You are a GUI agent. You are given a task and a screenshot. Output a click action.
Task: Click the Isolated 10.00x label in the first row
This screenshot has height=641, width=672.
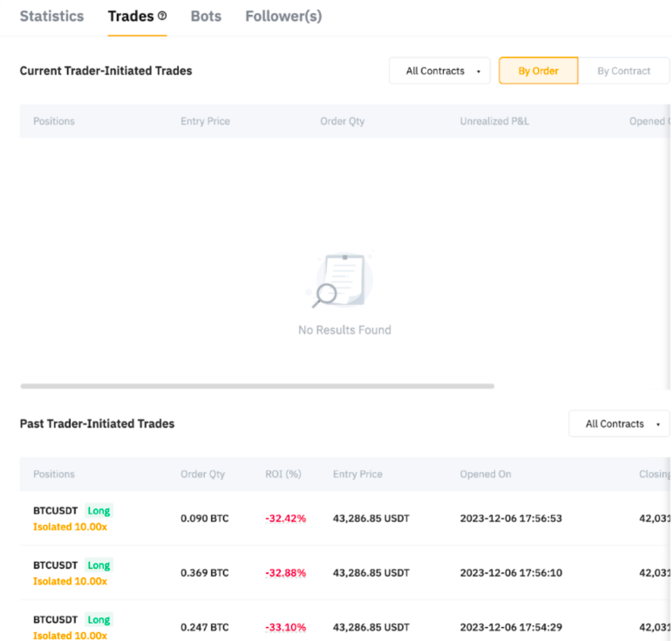[x=70, y=526]
